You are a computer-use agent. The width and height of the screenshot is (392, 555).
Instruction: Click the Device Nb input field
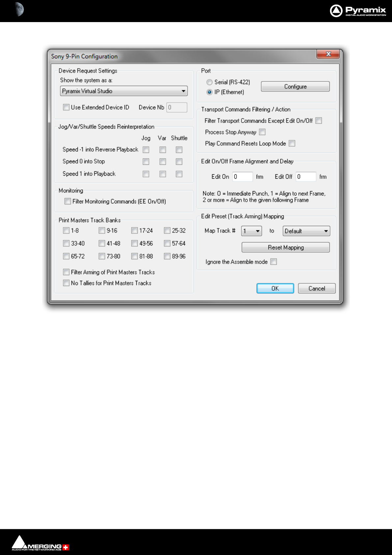click(x=177, y=107)
